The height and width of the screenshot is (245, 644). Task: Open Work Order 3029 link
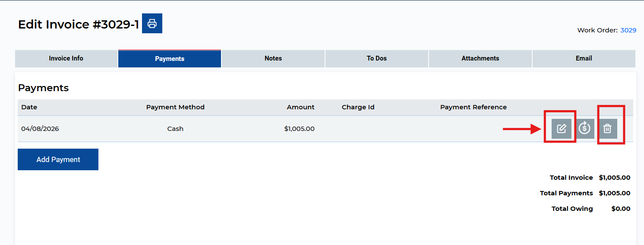pyautogui.click(x=628, y=30)
